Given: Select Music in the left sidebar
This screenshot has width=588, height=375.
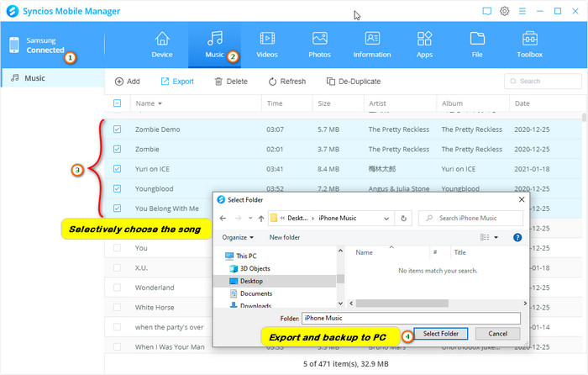Looking at the screenshot, I should pos(52,78).
